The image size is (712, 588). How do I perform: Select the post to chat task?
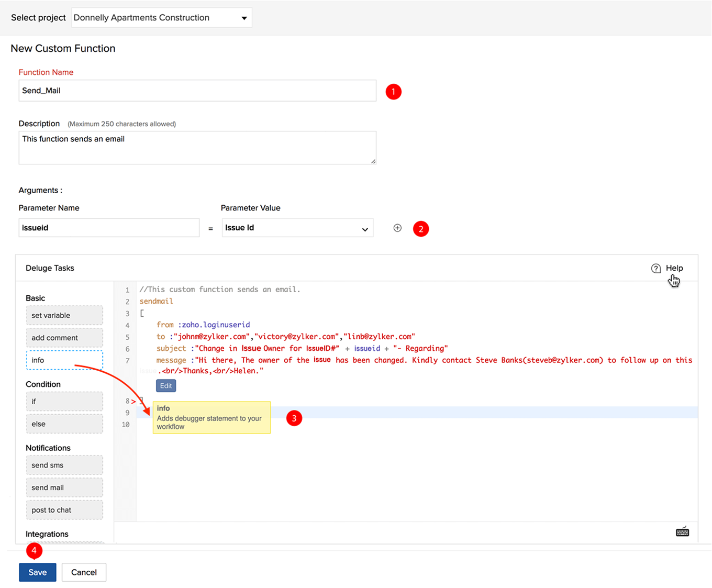(x=64, y=510)
